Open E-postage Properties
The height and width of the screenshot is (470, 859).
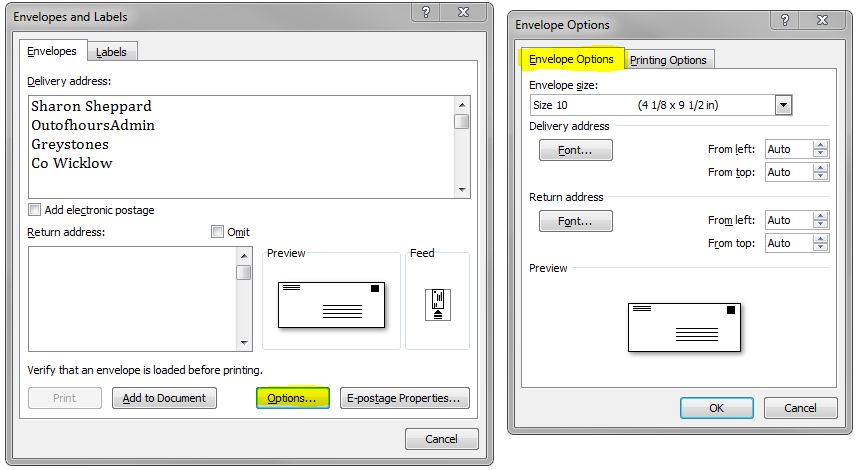pos(404,398)
